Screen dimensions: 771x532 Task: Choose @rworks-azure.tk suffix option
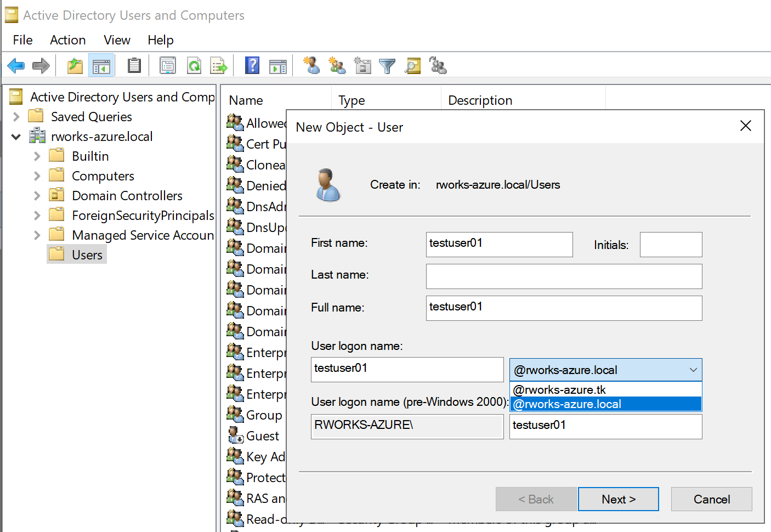pyautogui.click(x=606, y=389)
